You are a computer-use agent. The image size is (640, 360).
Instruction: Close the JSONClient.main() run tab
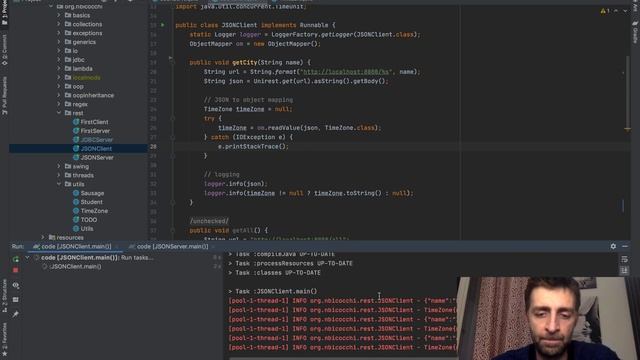pyautogui.click(x=116, y=247)
